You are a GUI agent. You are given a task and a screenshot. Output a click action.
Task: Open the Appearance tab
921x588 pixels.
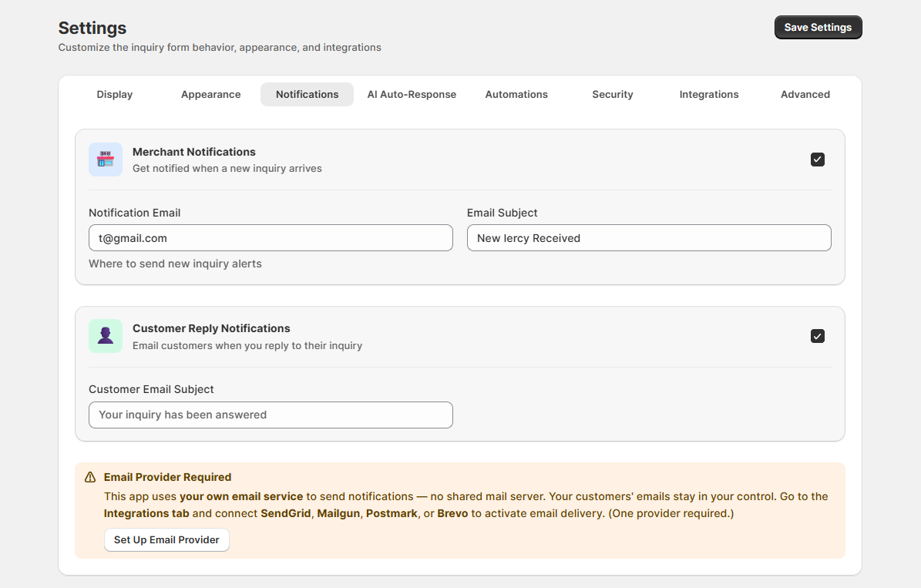tap(210, 94)
